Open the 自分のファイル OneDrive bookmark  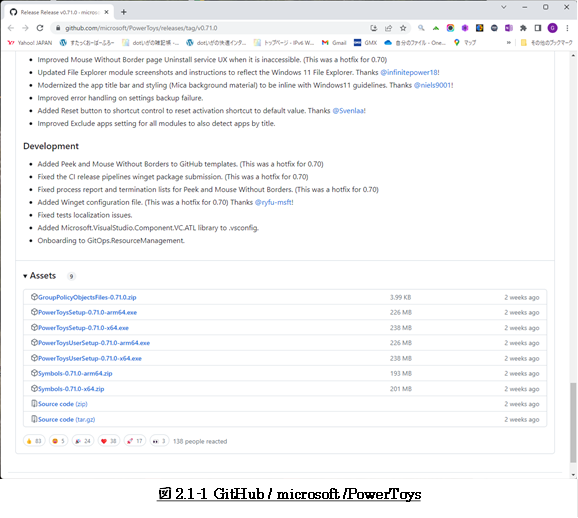[x=415, y=43]
